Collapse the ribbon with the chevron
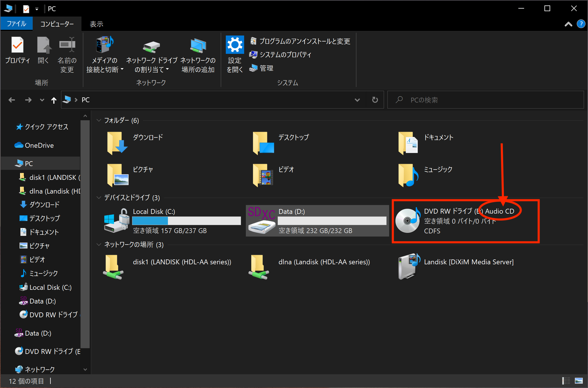The height and width of the screenshot is (388, 588). coord(568,24)
